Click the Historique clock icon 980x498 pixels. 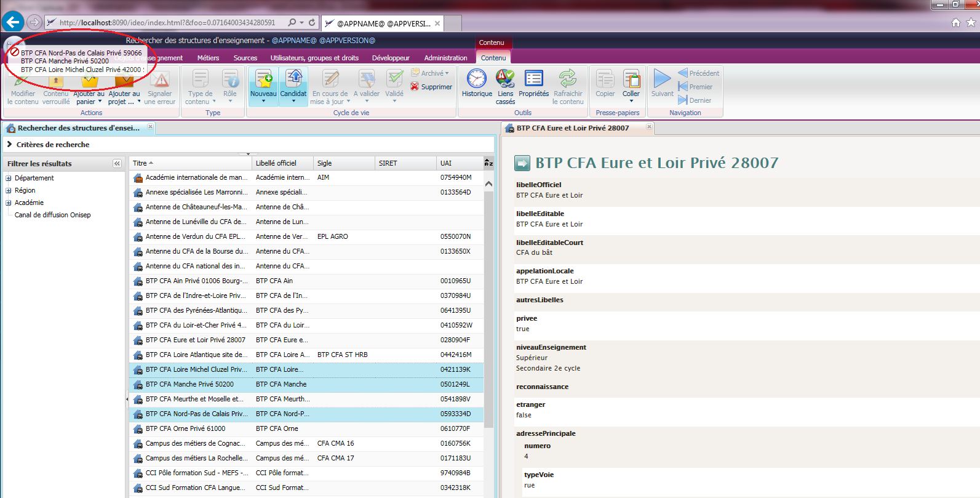[x=477, y=79]
